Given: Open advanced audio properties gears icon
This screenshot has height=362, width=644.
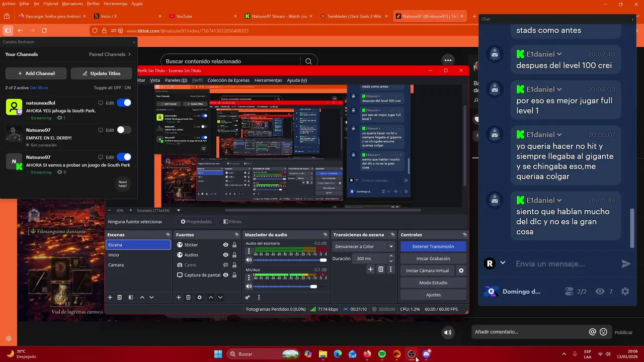Looking at the screenshot, I should tap(248, 297).
